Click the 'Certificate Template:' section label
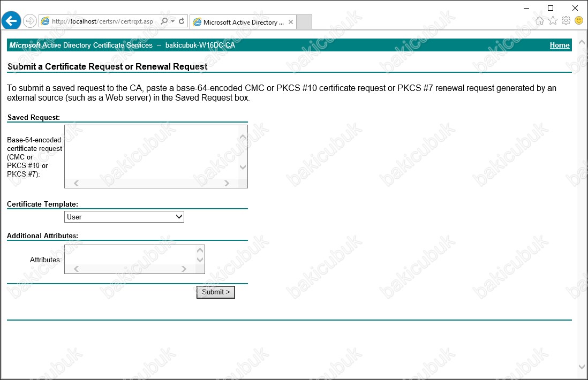This screenshot has height=380, width=588. [42, 204]
